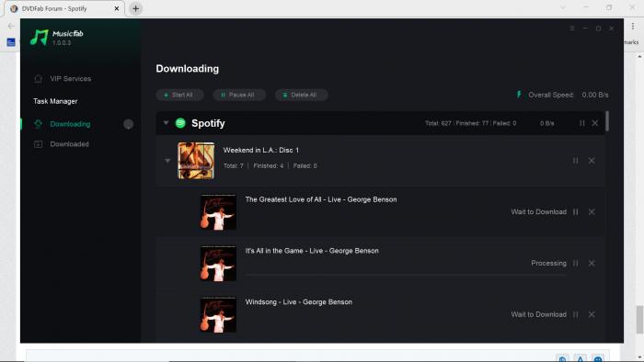Click The Greatest Love of All track title
The height and width of the screenshot is (362, 644).
321,199
